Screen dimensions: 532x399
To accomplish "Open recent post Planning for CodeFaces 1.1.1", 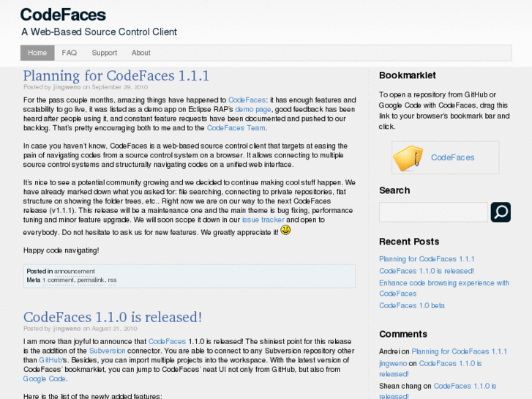I will (427, 259).
